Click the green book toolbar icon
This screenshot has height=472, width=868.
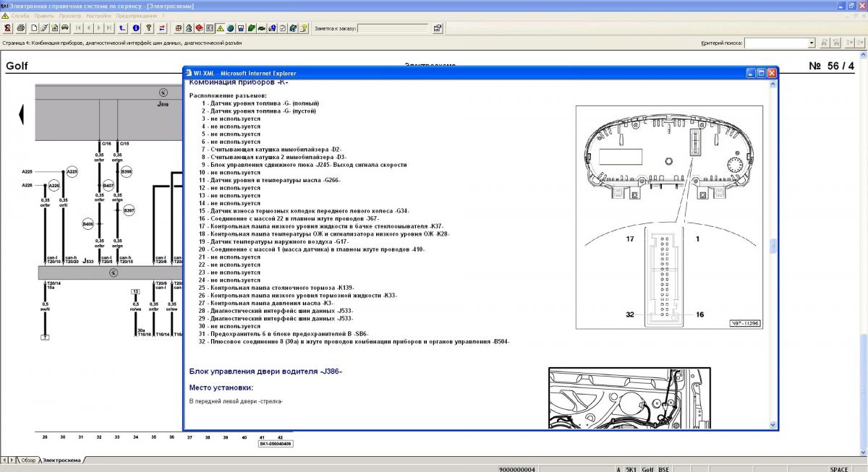pyautogui.click(x=250, y=29)
